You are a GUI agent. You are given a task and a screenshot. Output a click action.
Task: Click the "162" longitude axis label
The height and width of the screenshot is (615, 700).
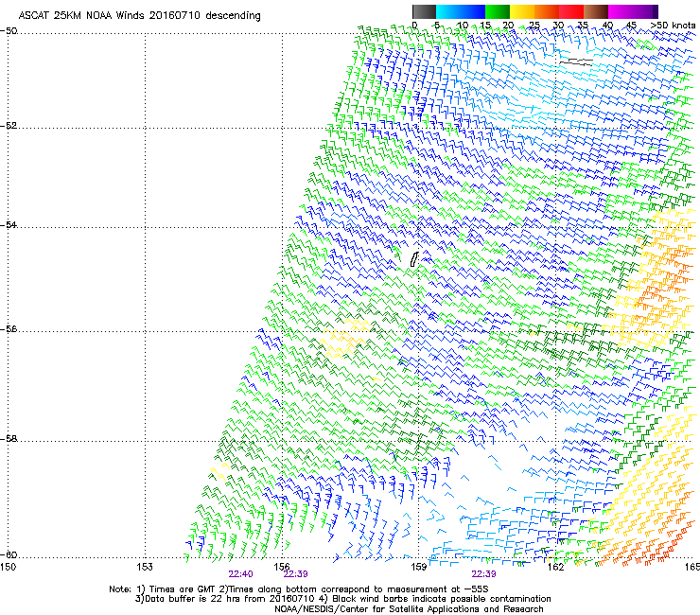(x=555, y=567)
